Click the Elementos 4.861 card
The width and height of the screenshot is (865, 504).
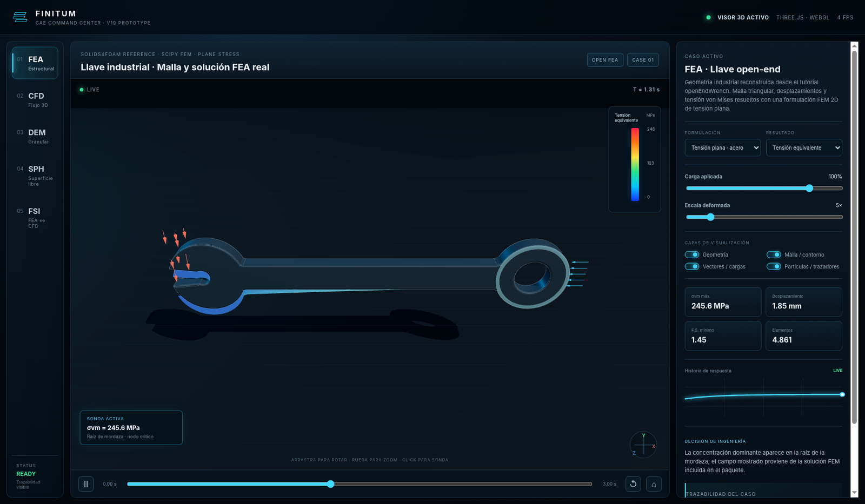(804, 335)
